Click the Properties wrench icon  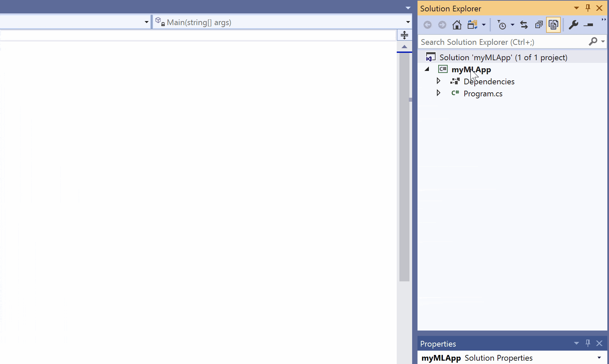pyautogui.click(x=574, y=25)
